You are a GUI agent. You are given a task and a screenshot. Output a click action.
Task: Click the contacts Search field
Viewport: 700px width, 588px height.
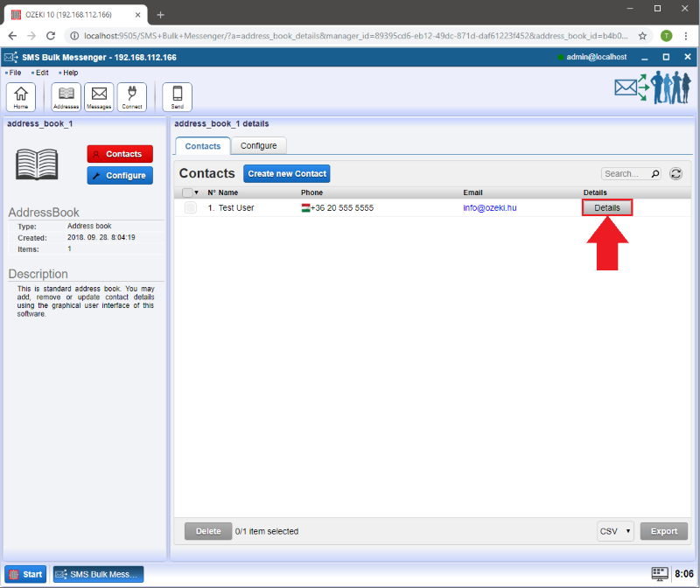(625, 174)
